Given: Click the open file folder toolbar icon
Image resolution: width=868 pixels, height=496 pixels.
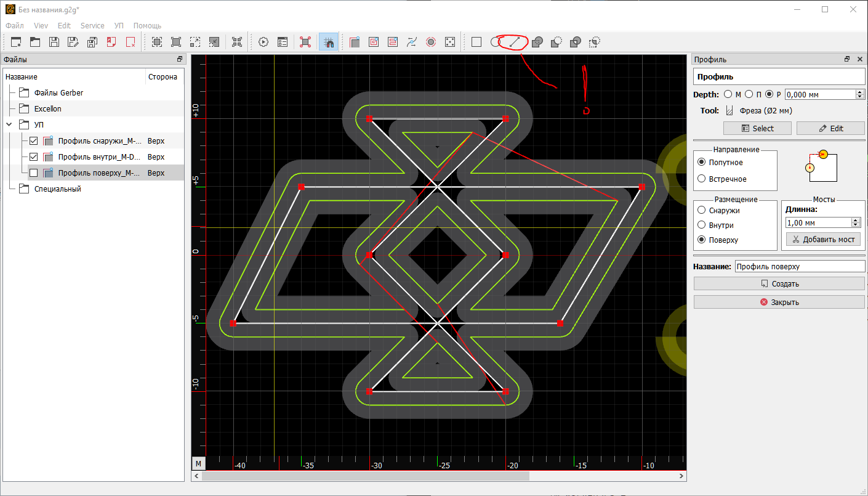Looking at the screenshot, I should pyautogui.click(x=35, y=42).
